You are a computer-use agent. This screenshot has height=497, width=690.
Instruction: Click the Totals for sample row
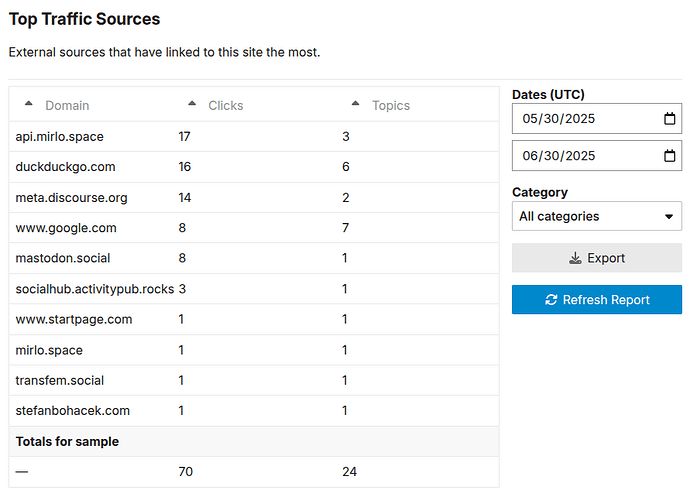254,442
